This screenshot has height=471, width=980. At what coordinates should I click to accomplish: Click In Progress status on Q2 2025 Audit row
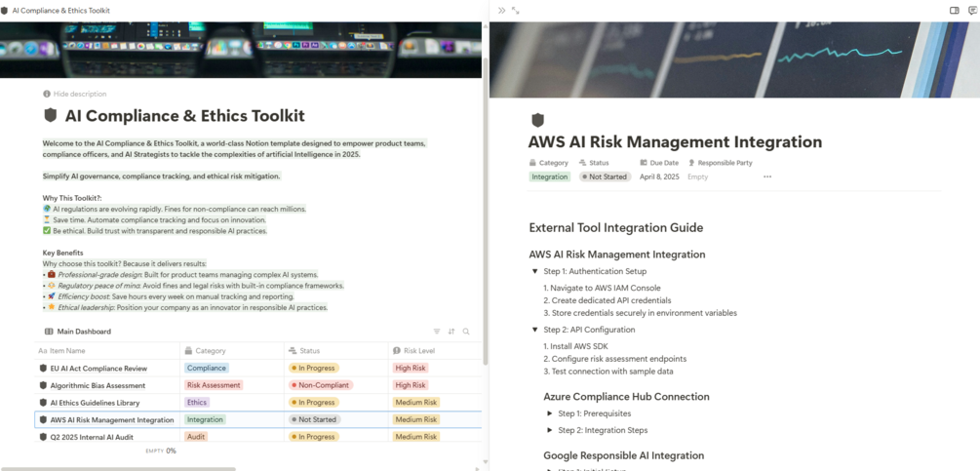pyautogui.click(x=314, y=437)
